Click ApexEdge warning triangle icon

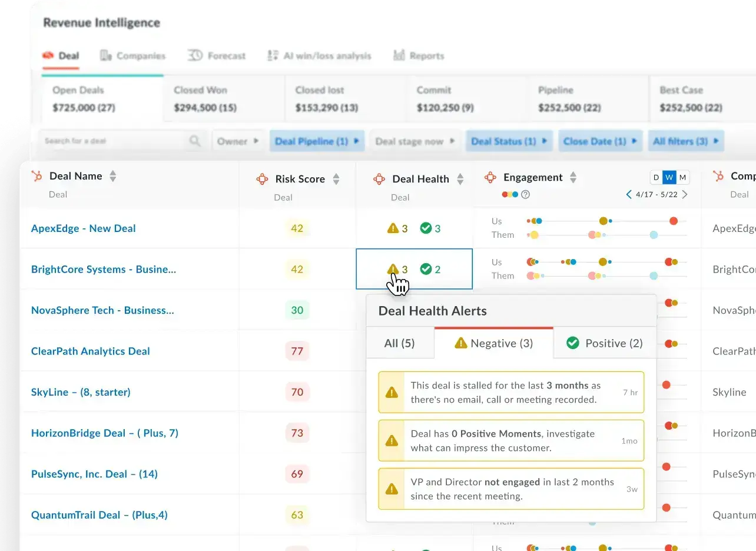[393, 228]
